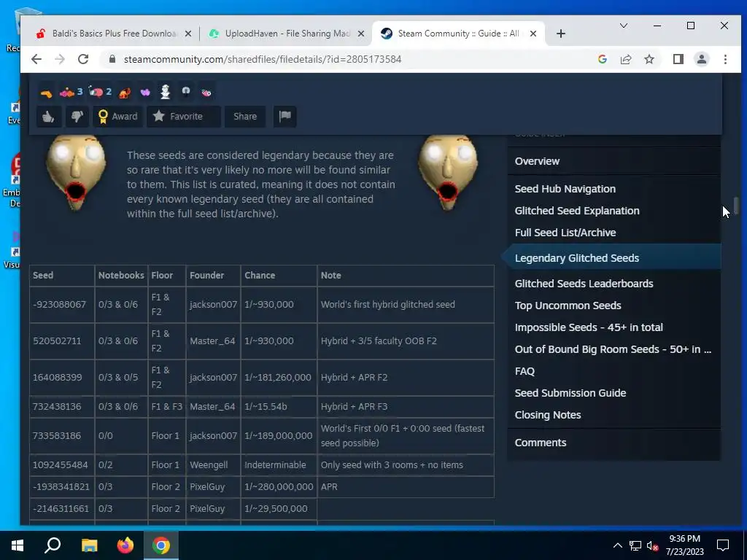Viewport: 747px width, 560px height.
Task: Close the Baldi's Basics Plus tab
Action: coord(187,34)
